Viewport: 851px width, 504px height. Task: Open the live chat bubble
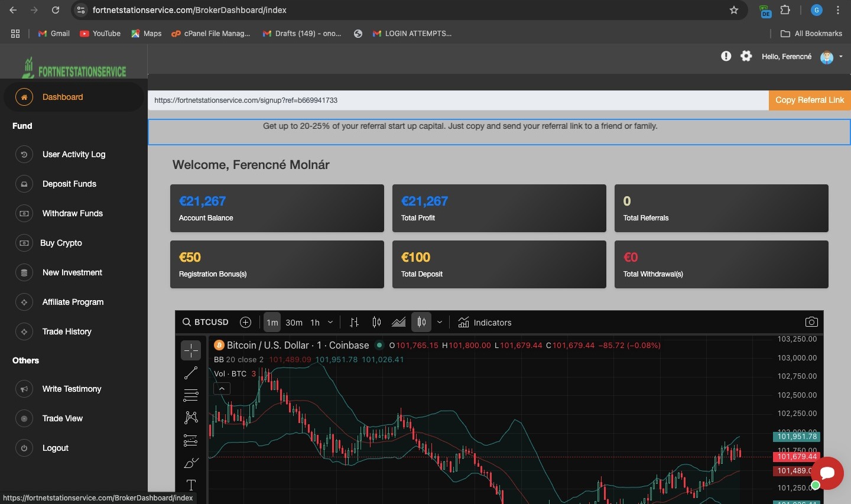point(827,473)
